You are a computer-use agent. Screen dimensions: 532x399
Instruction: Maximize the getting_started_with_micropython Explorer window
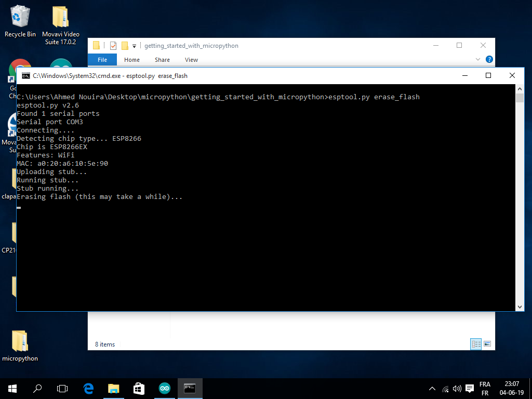[459, 45]
